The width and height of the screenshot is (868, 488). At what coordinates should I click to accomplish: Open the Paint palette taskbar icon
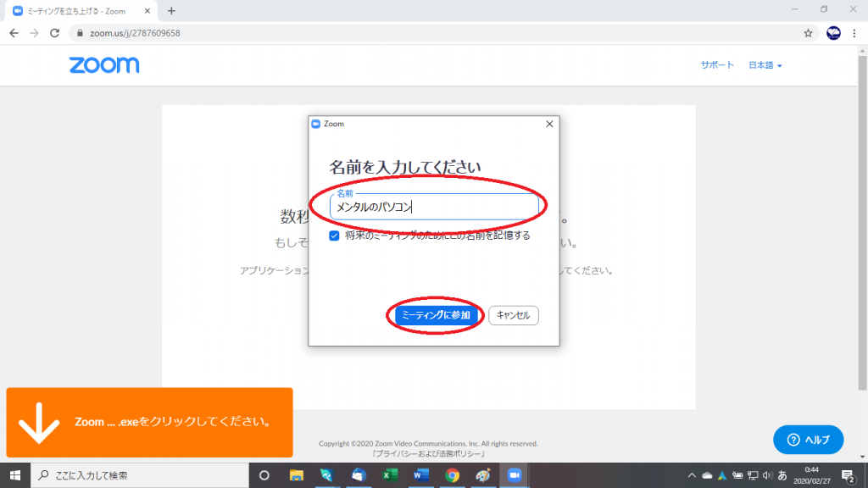pos(483,475)
